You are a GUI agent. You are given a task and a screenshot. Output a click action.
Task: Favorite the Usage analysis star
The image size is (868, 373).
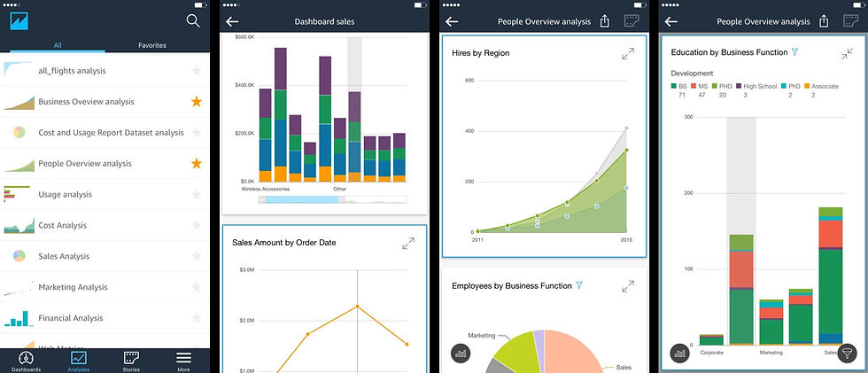196,194
